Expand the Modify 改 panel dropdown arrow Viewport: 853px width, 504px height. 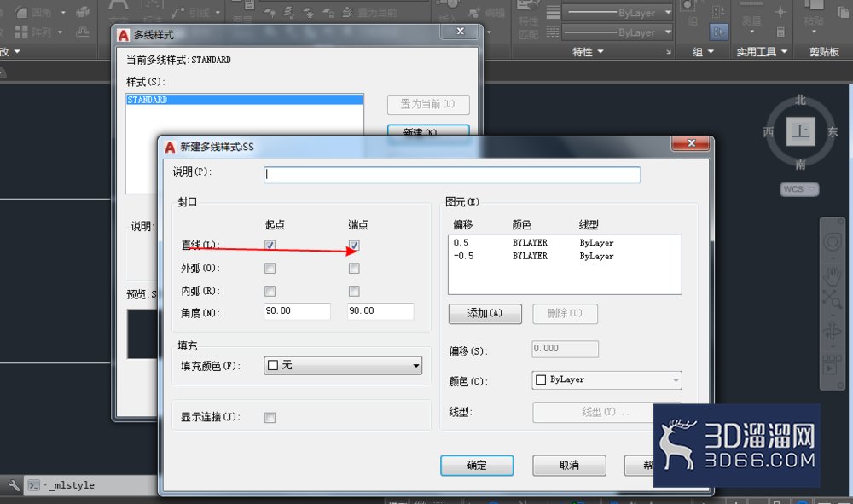pos(17,52)
